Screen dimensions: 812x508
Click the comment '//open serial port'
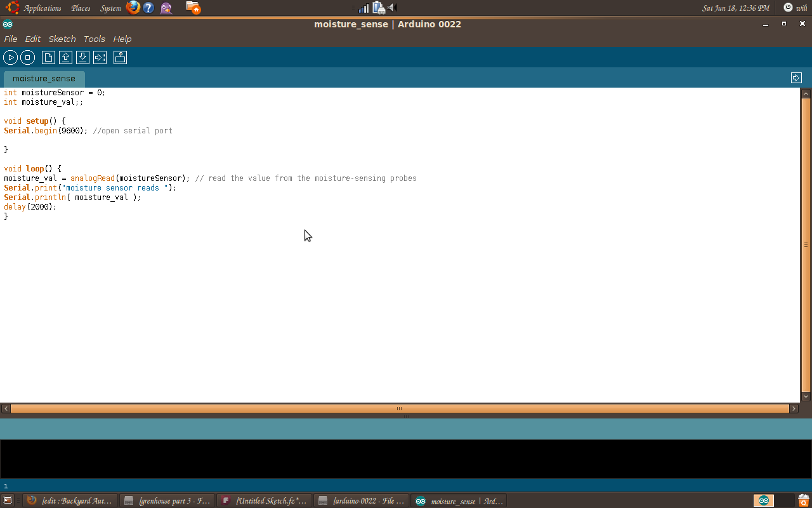point(133,131)
